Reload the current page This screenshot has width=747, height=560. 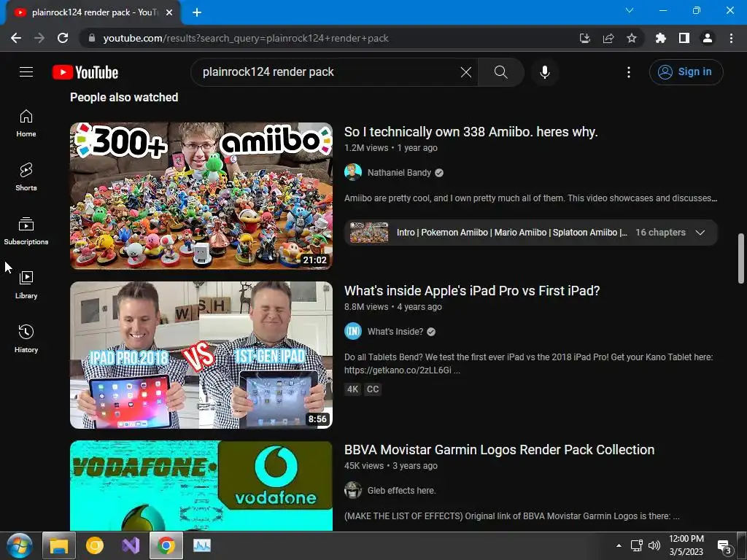(63, 38)
